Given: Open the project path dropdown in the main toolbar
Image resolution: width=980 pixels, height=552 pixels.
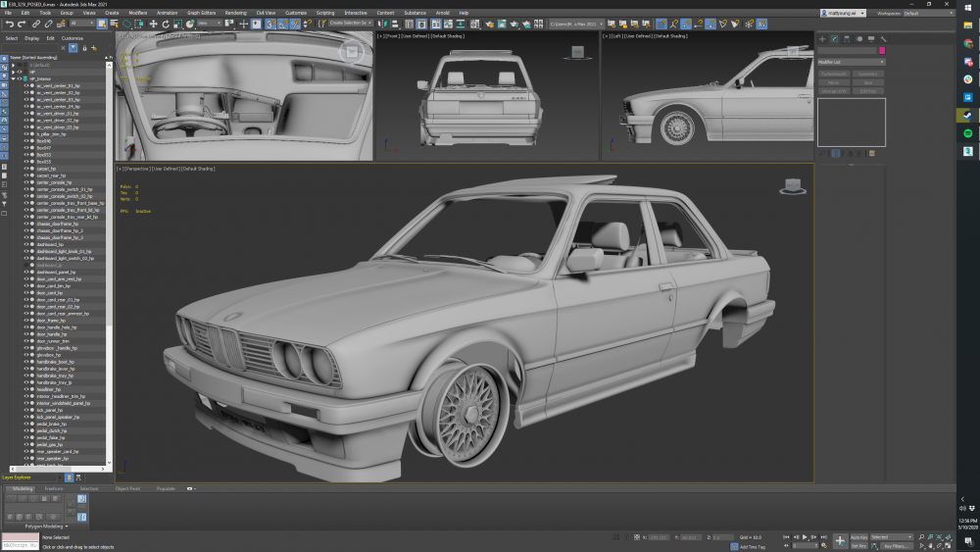Looking at the screenshot, I should click(x=576, y=24).
